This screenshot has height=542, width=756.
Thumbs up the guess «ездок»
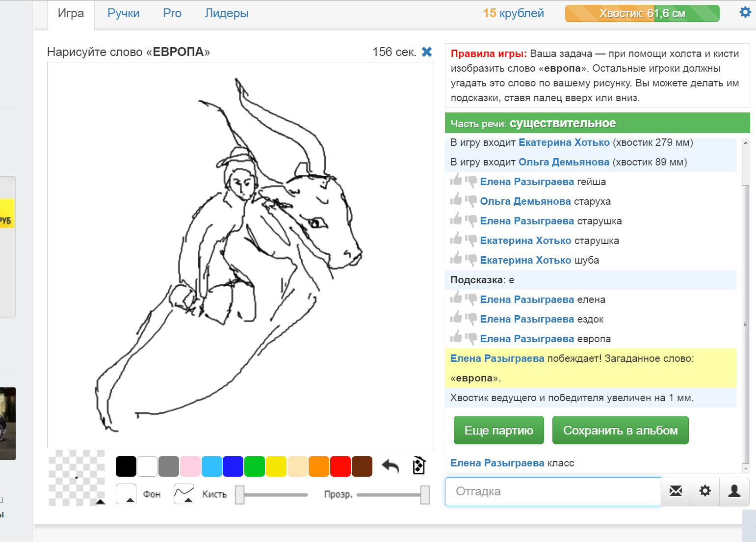pyautogui.click(x=456, y=318)
